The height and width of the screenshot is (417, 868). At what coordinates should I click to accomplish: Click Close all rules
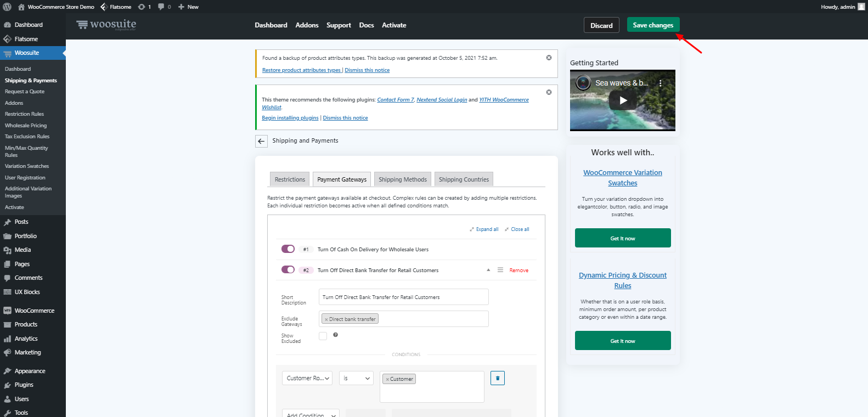point(517,229)
